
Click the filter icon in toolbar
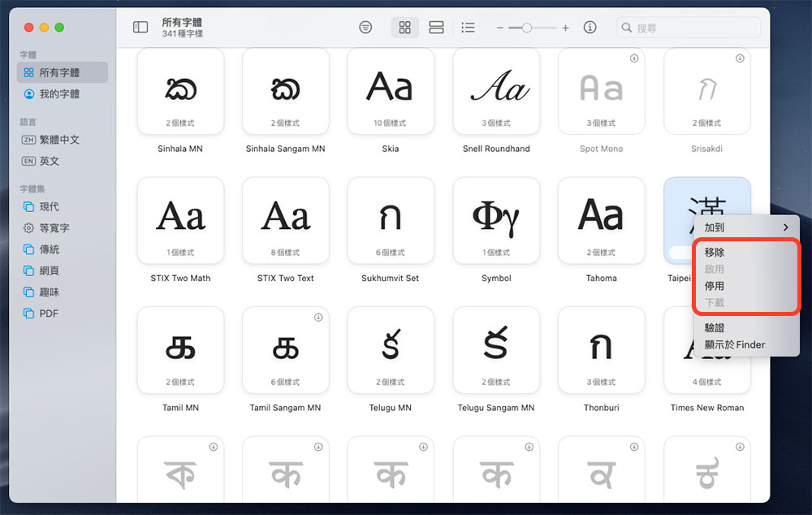[365, 28]
